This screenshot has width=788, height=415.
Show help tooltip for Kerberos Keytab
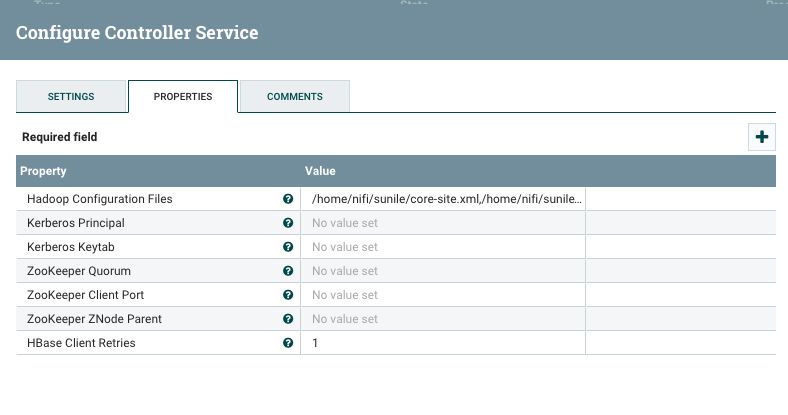click(x=288, y=247)
